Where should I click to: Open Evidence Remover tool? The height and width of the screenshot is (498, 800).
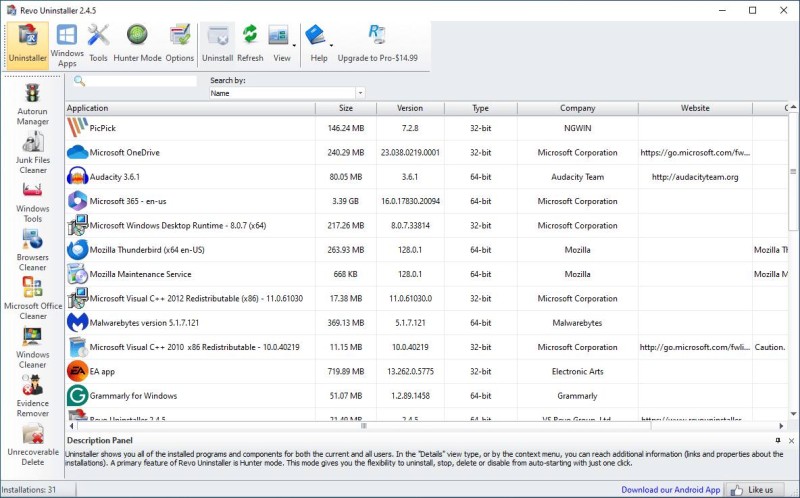coord(32,393)
